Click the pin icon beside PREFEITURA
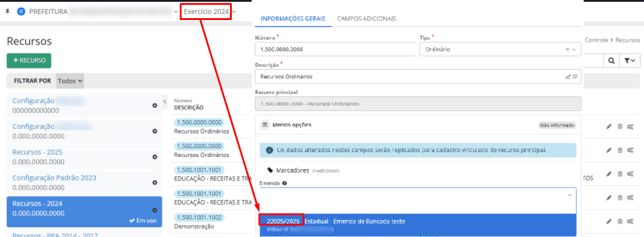 pyautogui.click(x=7, y=12)
